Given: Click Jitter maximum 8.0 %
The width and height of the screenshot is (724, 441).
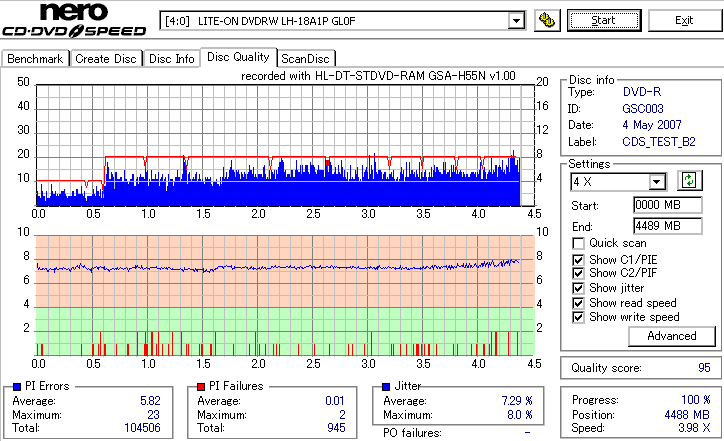Looking at the screenshot, I should (519, 415).
